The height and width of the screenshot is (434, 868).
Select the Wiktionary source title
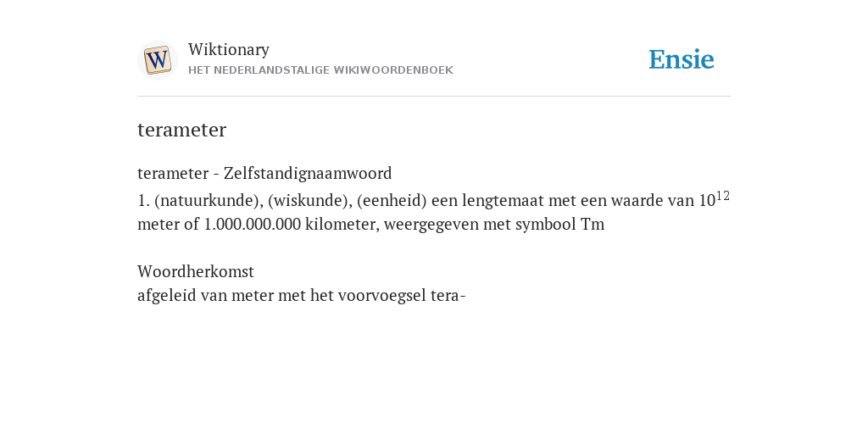pos(229,49)
